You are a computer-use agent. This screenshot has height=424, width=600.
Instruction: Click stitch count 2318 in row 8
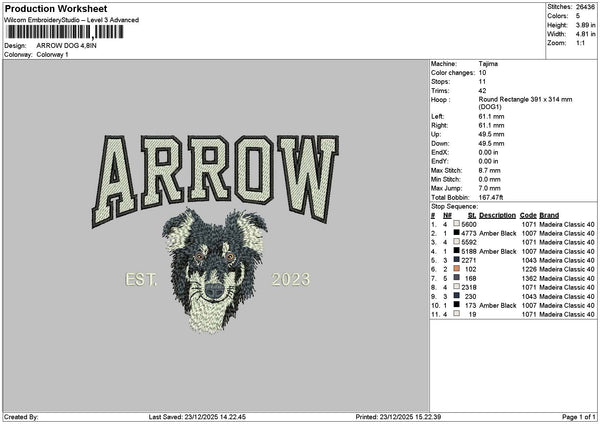click(x=469, y=287)
